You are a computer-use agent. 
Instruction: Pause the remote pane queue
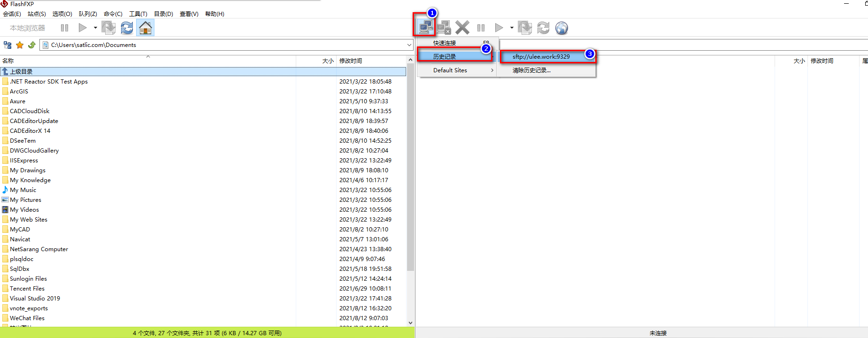coord(481,28)
